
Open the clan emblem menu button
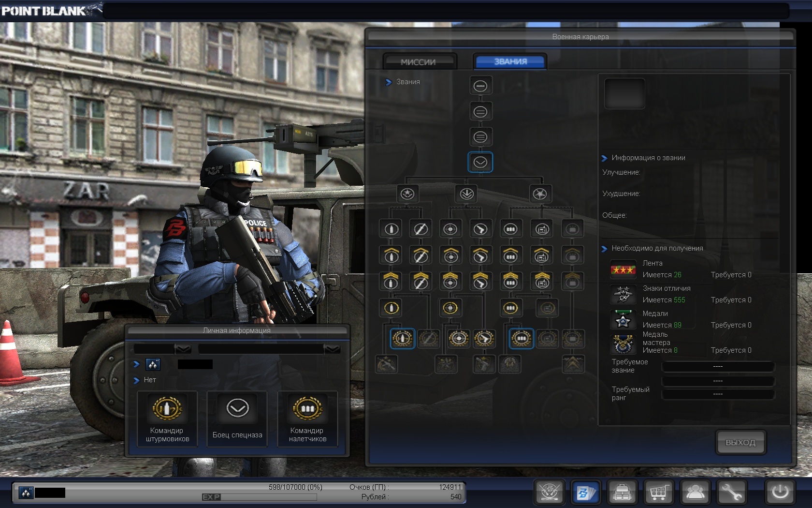tap(549, 493)
